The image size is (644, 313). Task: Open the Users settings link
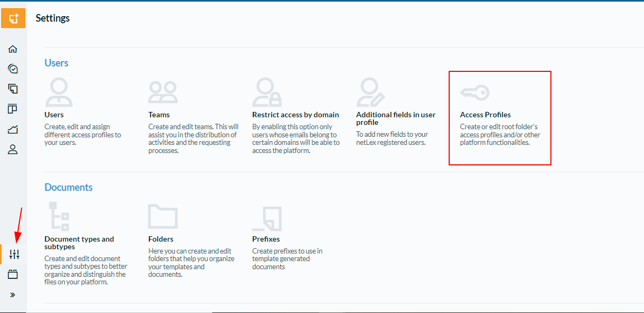pyautogui.click(x=54, y=115)
